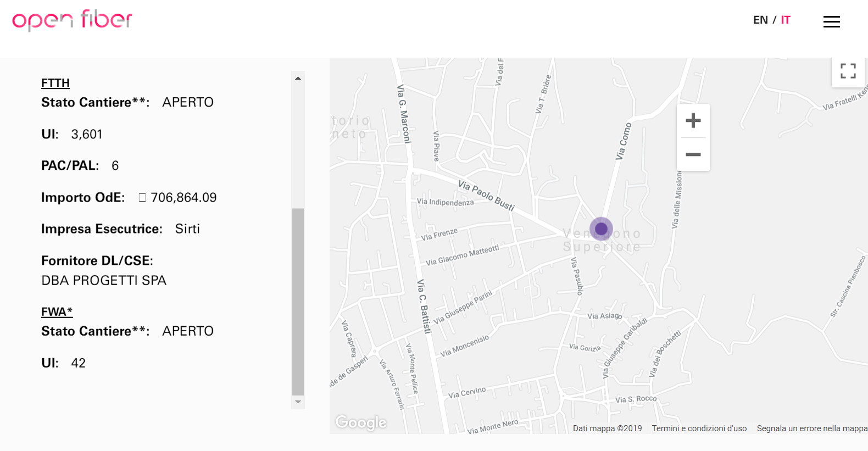
Task: Click the Via Como street label
Action: pyautogui.click(x=624, y=141)
